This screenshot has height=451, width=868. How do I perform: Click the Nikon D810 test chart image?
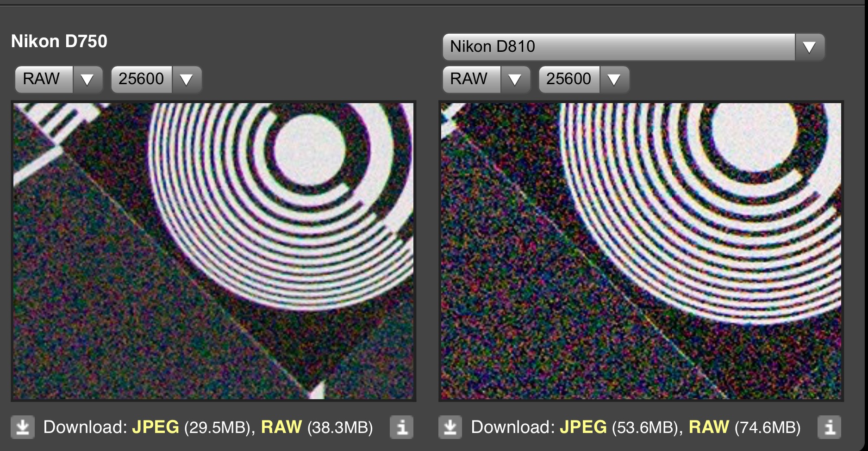[x=641, y=251]
